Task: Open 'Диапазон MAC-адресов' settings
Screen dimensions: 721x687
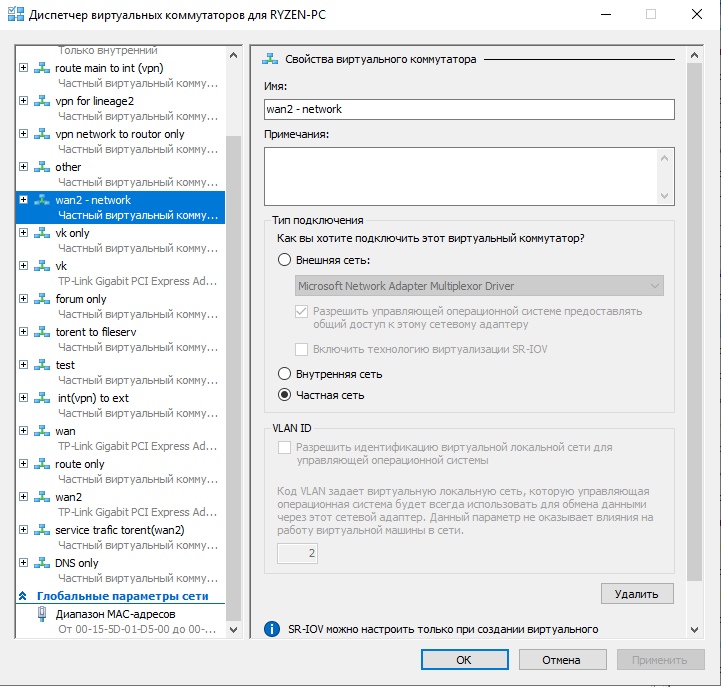Action: [x=115, y=614]
